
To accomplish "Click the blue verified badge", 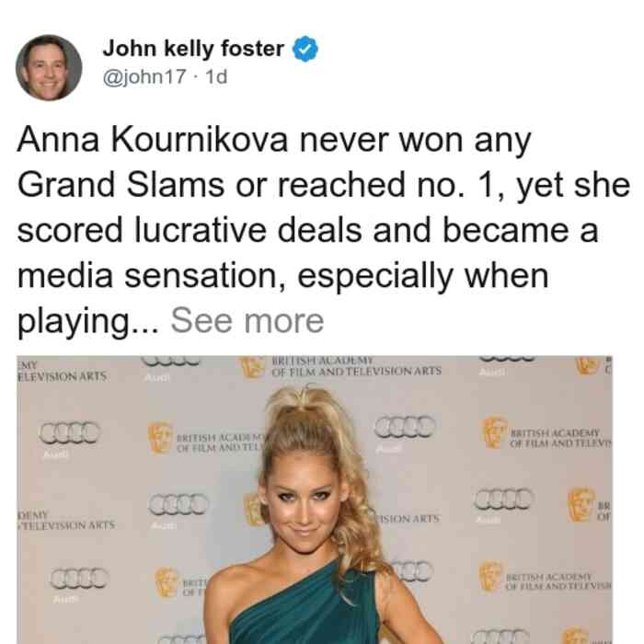I will coord(305,49).
